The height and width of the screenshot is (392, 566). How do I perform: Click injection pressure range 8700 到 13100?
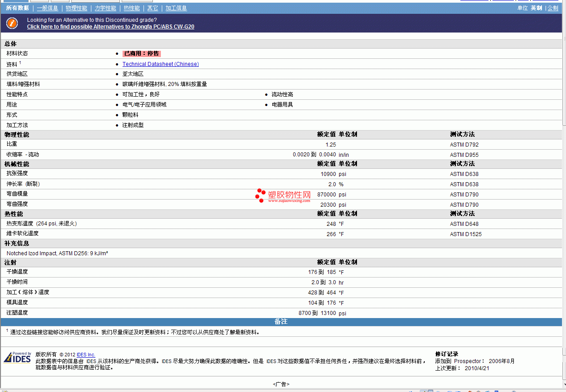pos(317,313)
